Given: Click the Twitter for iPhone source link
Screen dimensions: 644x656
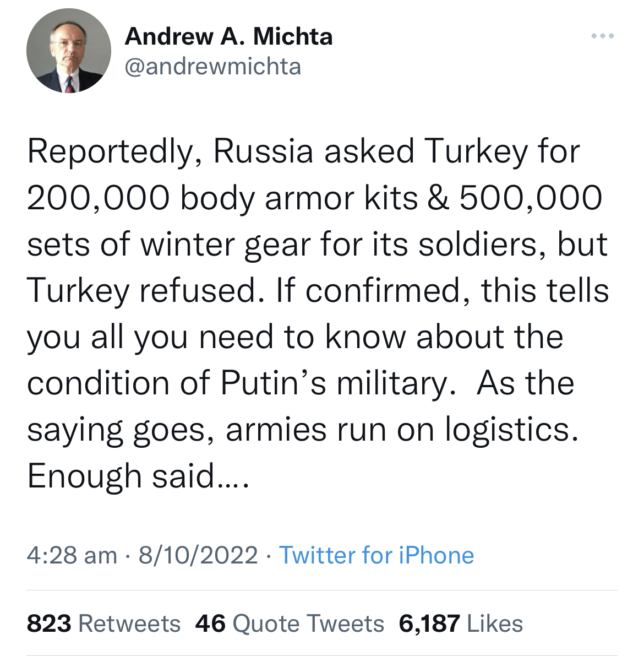Looking at the screenshot, I should (x=376, y=555).
